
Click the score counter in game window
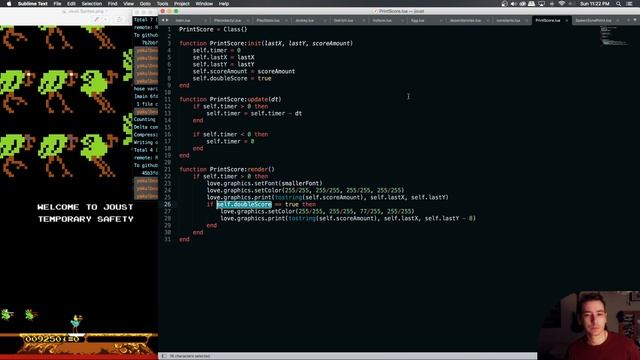pyautogui.click(x=51, y=339)
